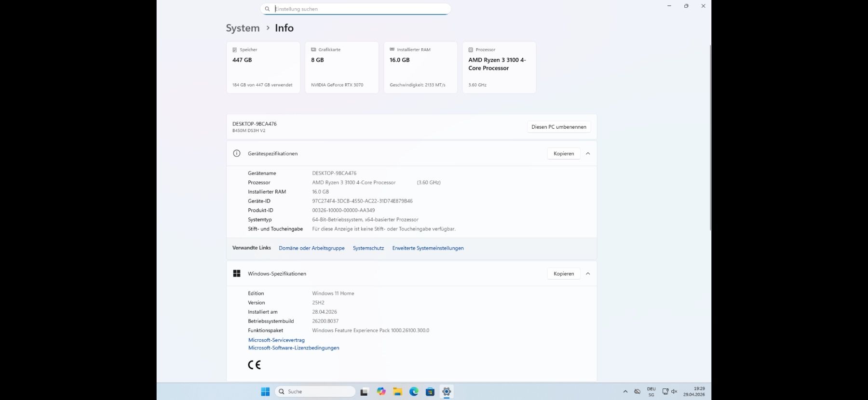Click the Info breadcrumb title
The height and width of the screenshot is (400, 868).
coord(284,28)
